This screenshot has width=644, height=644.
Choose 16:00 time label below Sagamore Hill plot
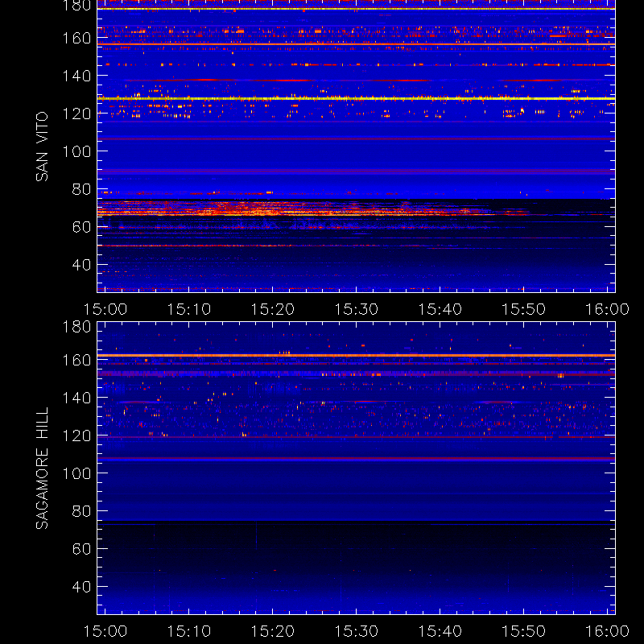coord(608,631)
